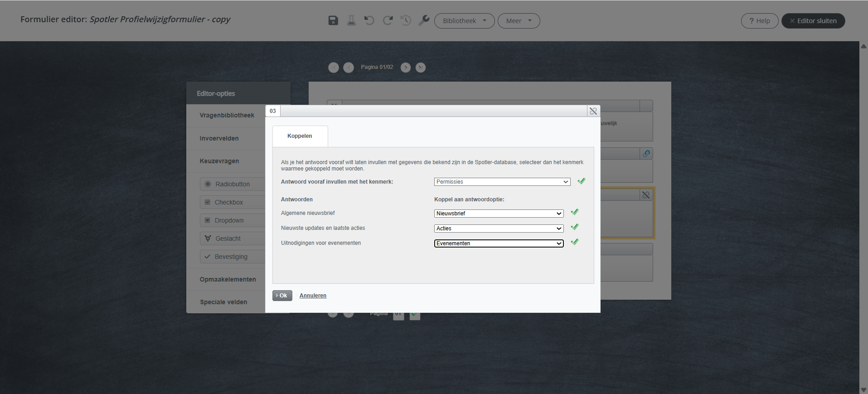The width and height of the screenshot is (868, 394).
Task: Open the Nieuwsbrief answer option dropdown
Action: point(499,214)
